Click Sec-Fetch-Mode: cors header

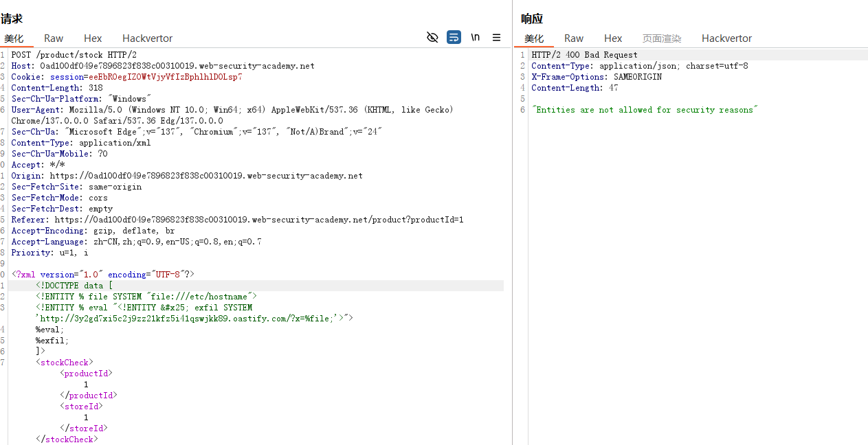pyautogui.click(x=59, y=198)
